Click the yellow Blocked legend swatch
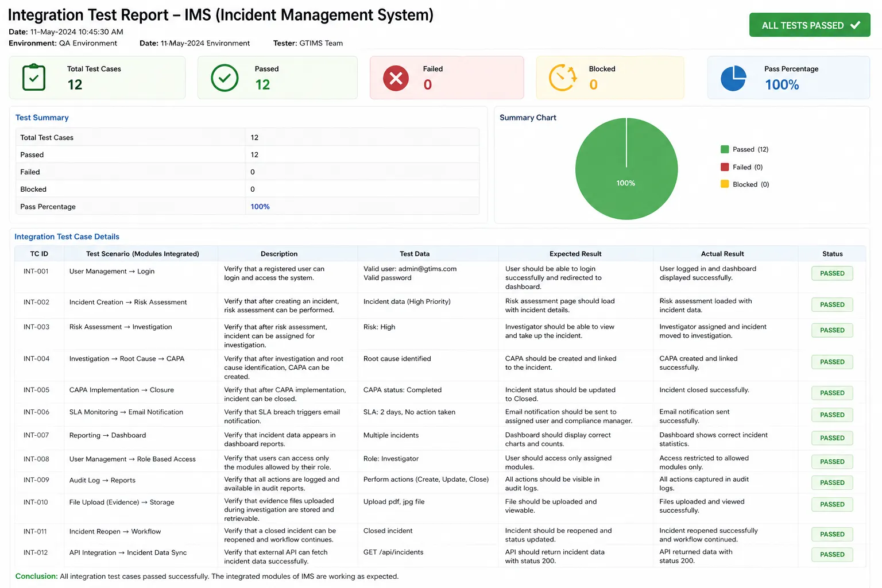882x588 pixels. pyautogui.click(x=725, y=184)
